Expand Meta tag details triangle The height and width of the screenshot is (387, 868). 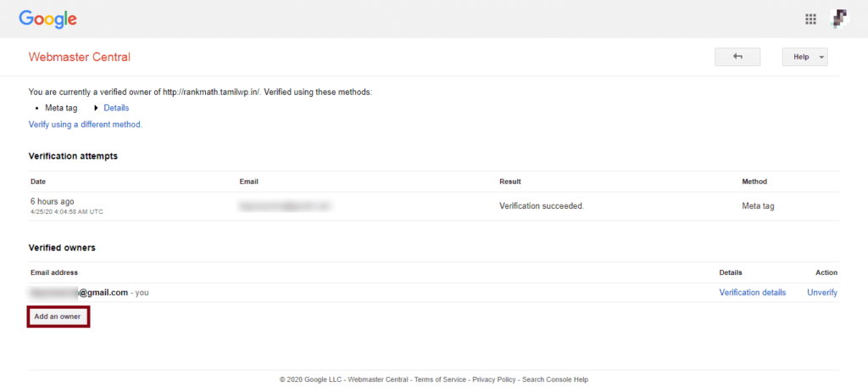[x=97, y=108]
